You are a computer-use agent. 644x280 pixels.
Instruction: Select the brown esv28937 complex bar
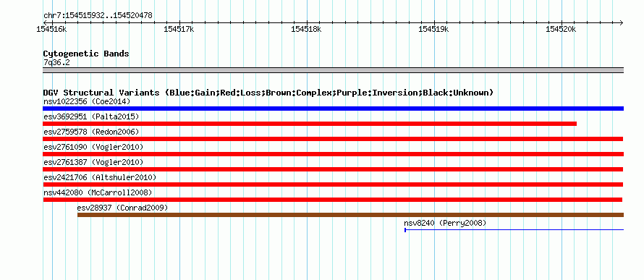click(x=351, y=215)
